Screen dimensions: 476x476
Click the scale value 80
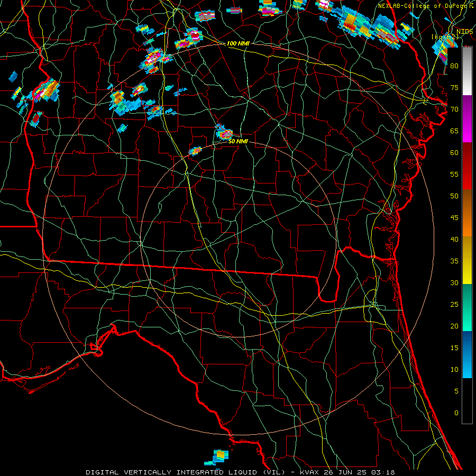454,66
